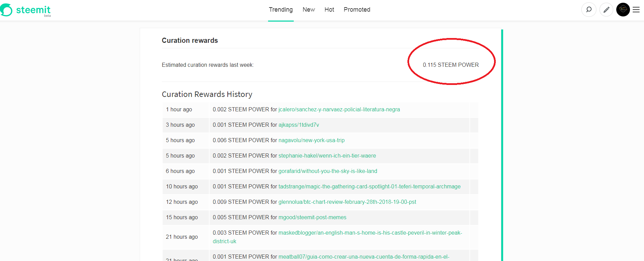
Task: Open ajkapss/1tdivd7v post link
Action: (299, 125)
